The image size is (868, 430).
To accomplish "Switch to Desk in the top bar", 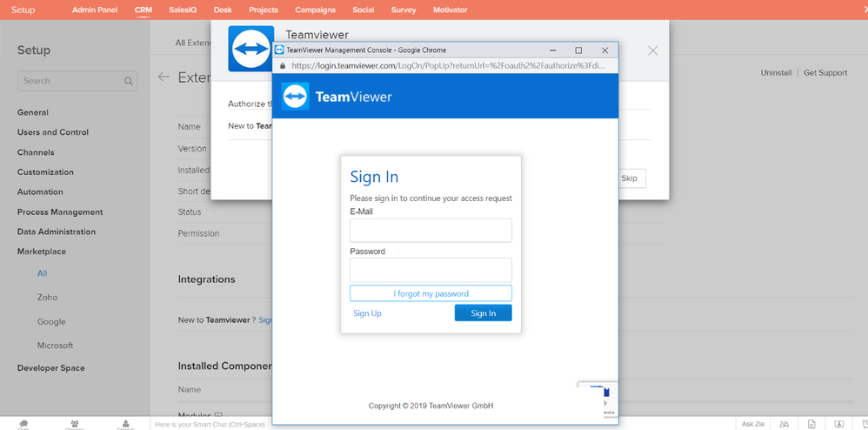I will coord(223,10).
